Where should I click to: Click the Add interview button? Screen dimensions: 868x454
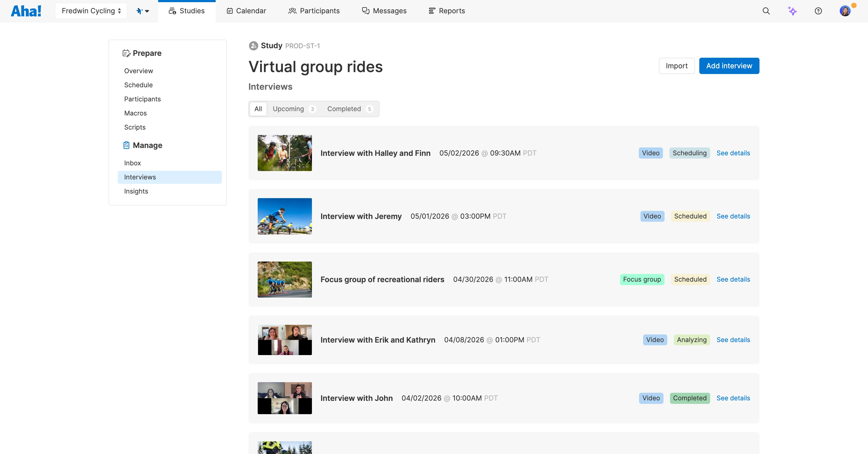[729, 66]
